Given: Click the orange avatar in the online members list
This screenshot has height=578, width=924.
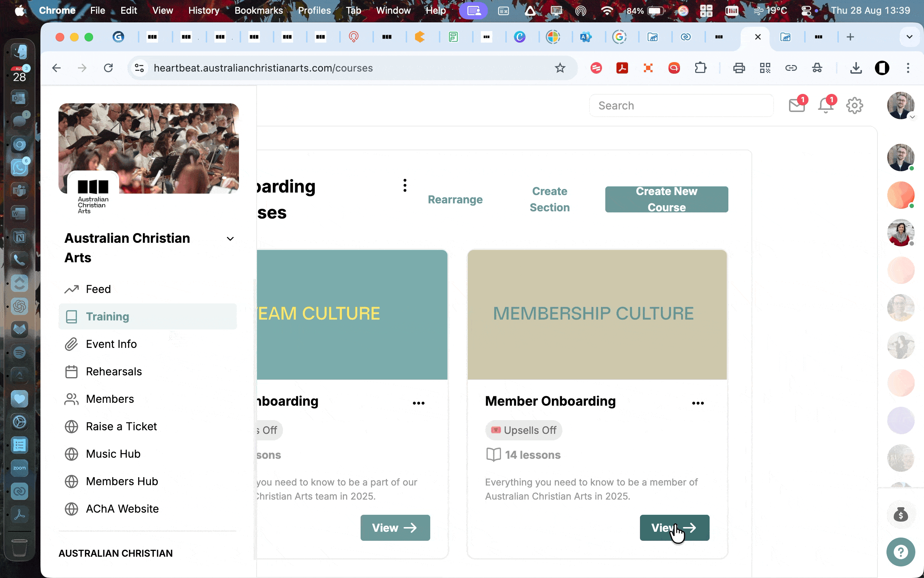Looking at the screenshot, I should point(901,195).
